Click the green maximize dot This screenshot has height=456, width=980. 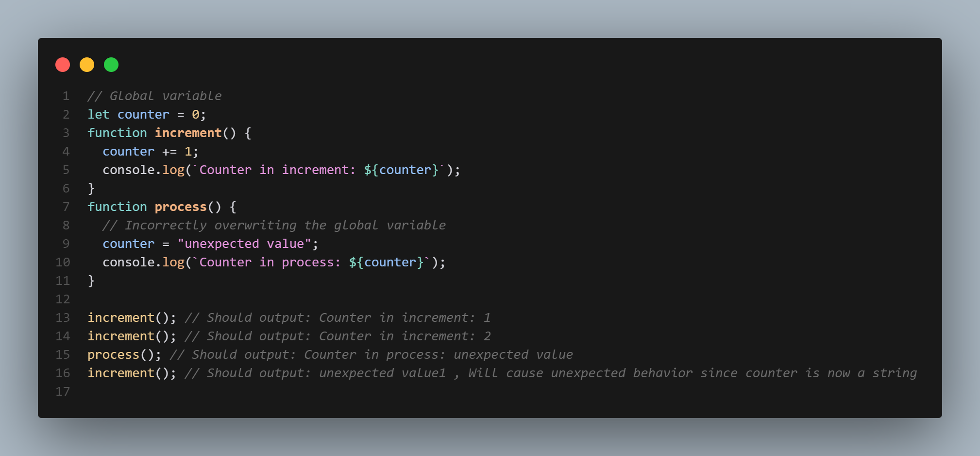(x=111, y=65)
